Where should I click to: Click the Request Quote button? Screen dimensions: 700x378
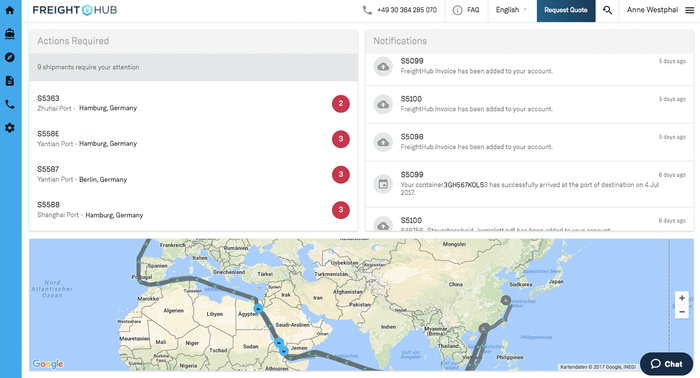pos(566,10)
